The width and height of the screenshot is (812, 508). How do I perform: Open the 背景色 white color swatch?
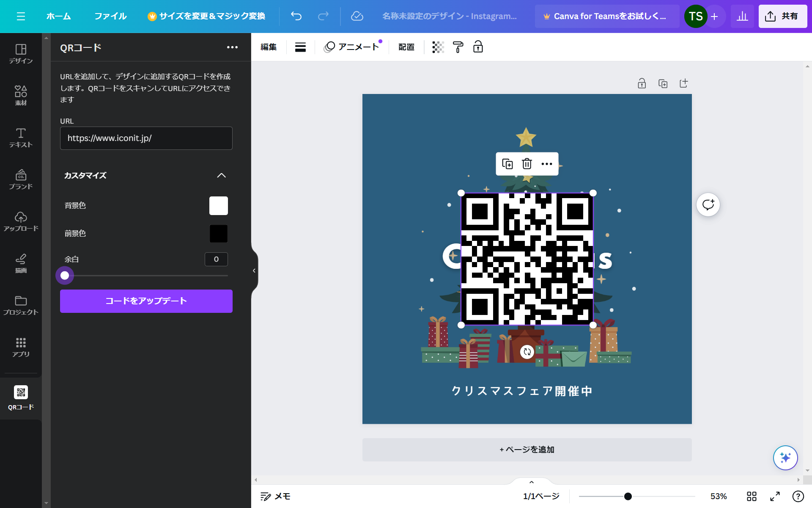[x=218, y=206]
